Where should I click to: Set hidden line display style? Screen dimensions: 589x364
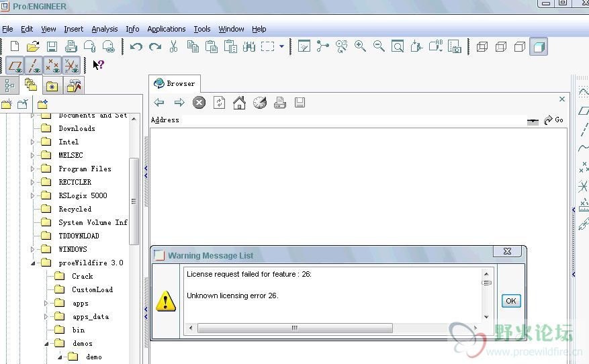coord(501,46)
